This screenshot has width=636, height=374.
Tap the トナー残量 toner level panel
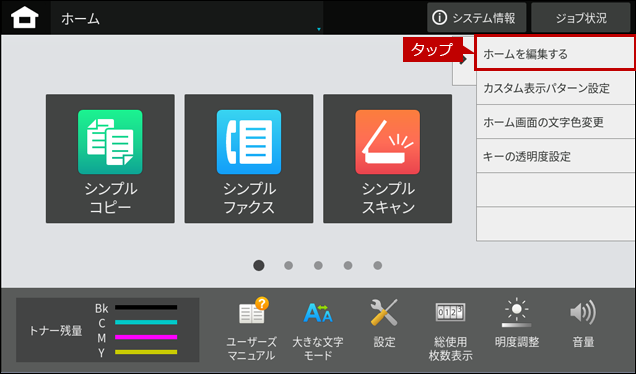pos(107,330)
